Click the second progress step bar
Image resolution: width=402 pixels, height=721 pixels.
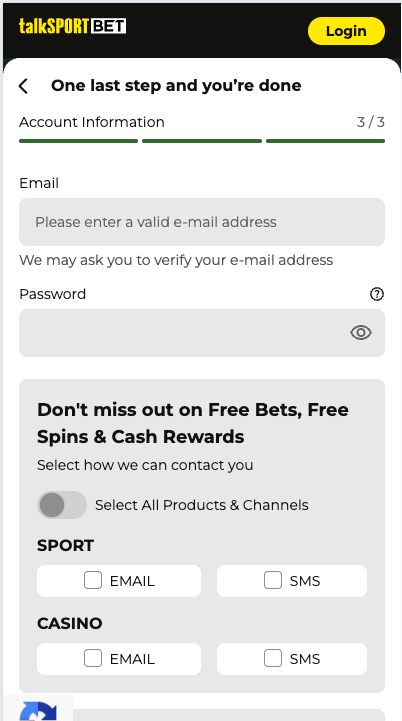(x=202, y=141)
